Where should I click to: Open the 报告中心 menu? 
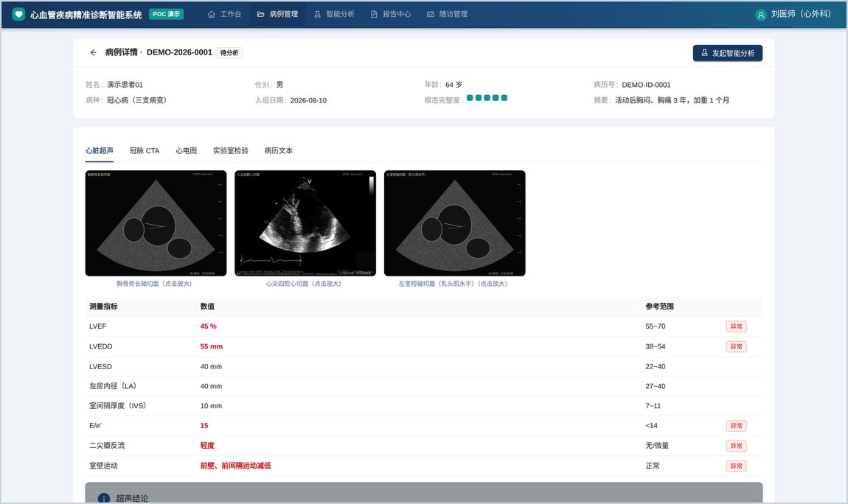pyautogui.click(x=391, y=14)
